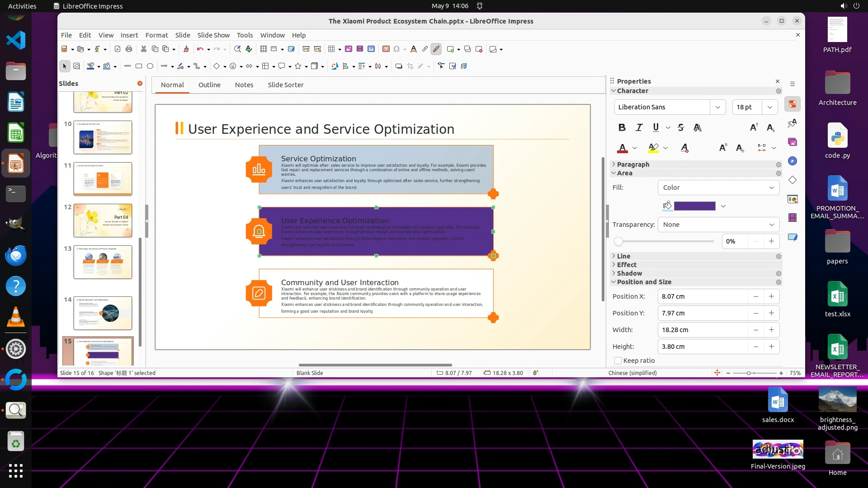
Task: Increase Width with plus button
Action: click(771, 330)
